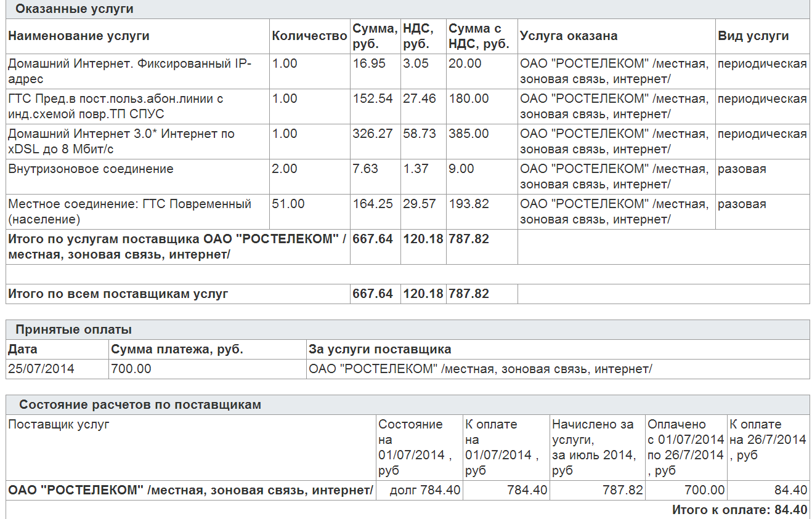Screen dimensions: 812x519
Task: Click the "Сумма платежа, руб." column header
Action: pyautogui.click(x=177, y=350)
